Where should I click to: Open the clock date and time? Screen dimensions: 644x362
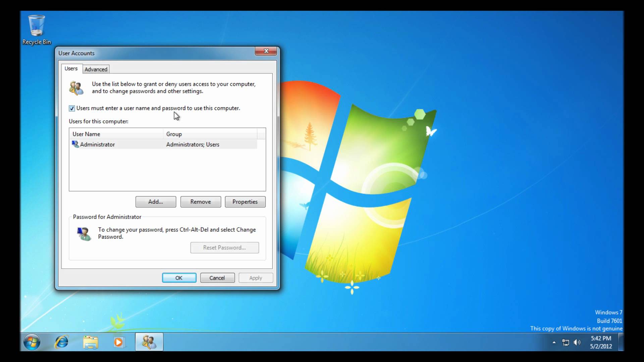(x=601, y=342)
